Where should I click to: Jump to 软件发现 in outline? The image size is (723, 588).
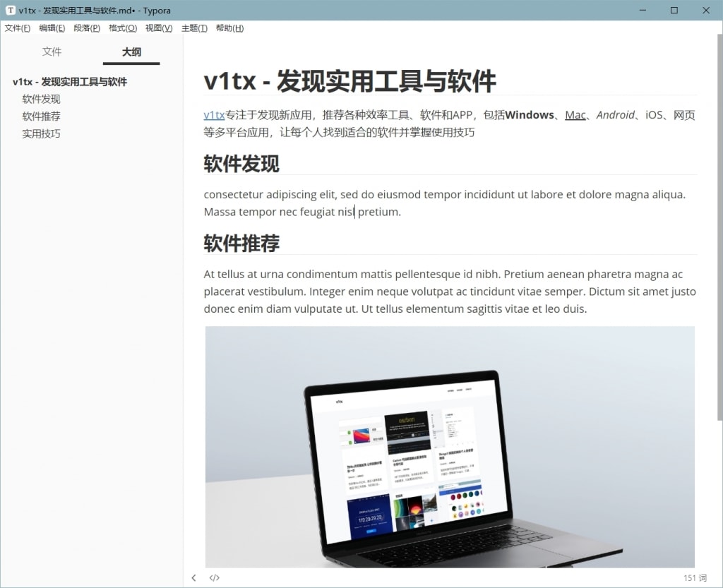click(41, 99)
